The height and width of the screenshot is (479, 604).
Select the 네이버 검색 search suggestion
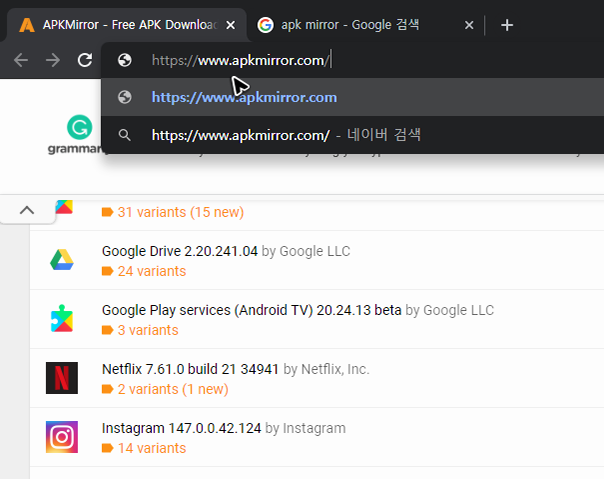352,135
